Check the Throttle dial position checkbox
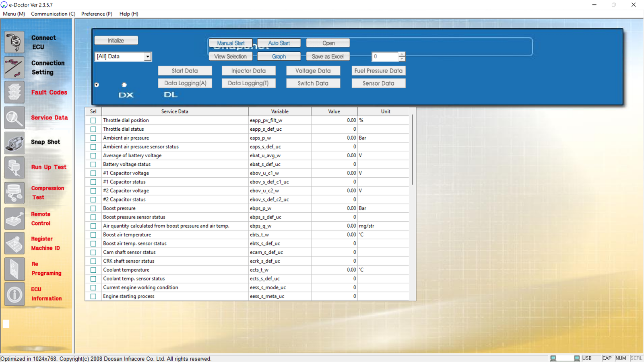This screenshot has height=362, width=644. [x=93, y=120]
